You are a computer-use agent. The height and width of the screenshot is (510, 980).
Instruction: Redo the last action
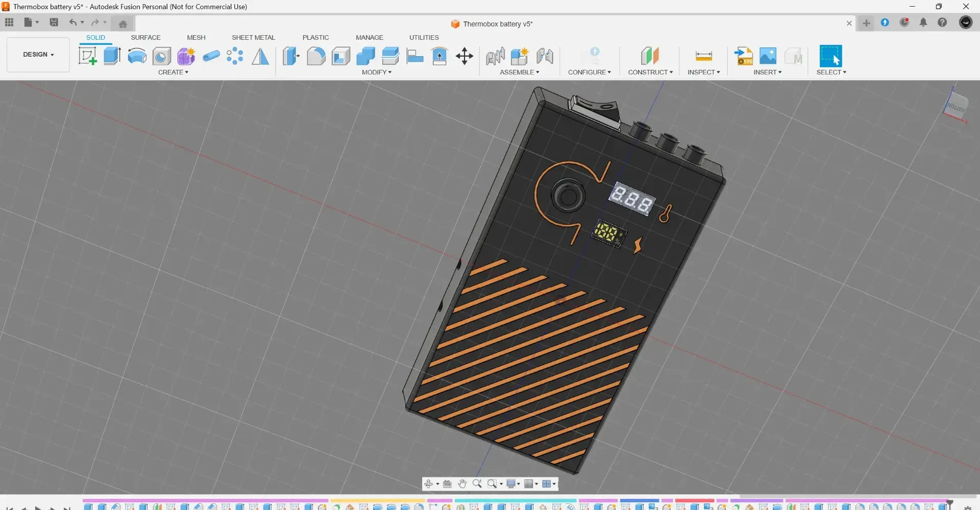(95, 22)
